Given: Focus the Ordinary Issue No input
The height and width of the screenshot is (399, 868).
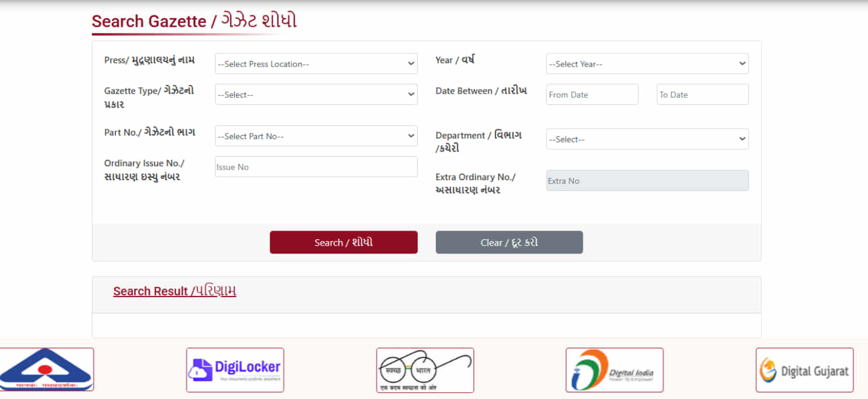Looking at the screenshot, I should click(x=316, y=167).
